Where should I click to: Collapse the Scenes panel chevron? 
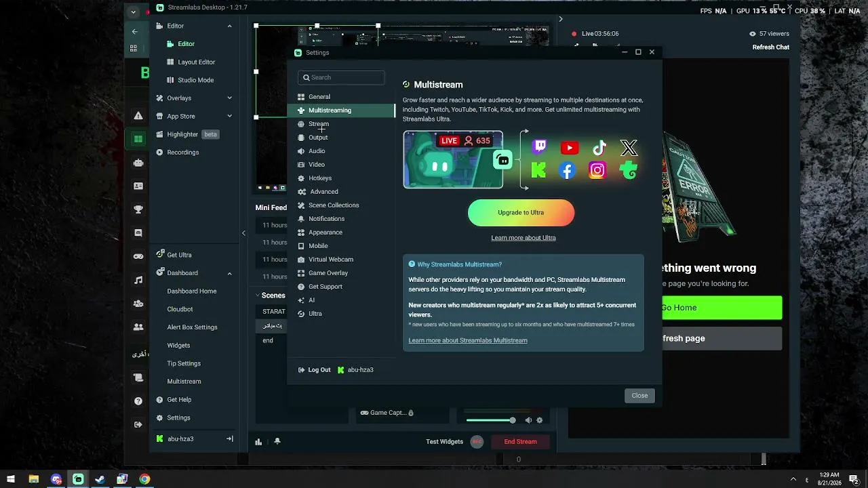tap(258, 296)
